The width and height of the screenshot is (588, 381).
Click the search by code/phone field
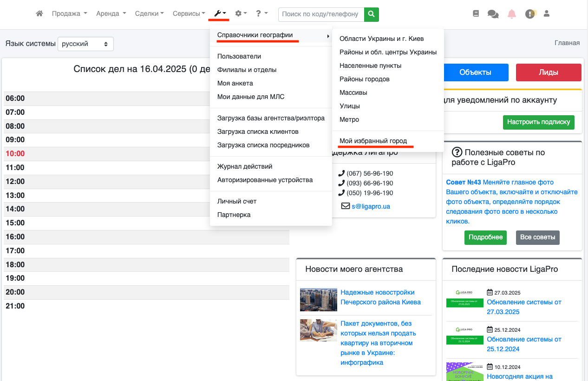click(x=321, y=14)
